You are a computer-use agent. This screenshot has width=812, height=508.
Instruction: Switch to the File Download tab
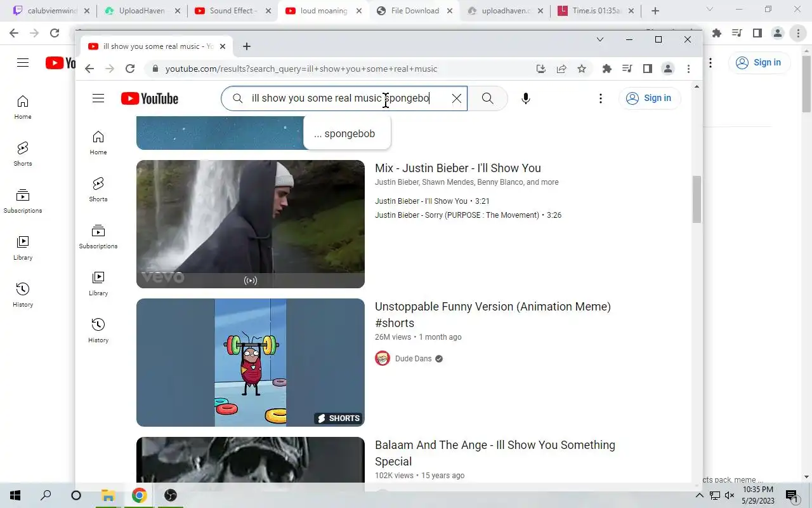414,11
